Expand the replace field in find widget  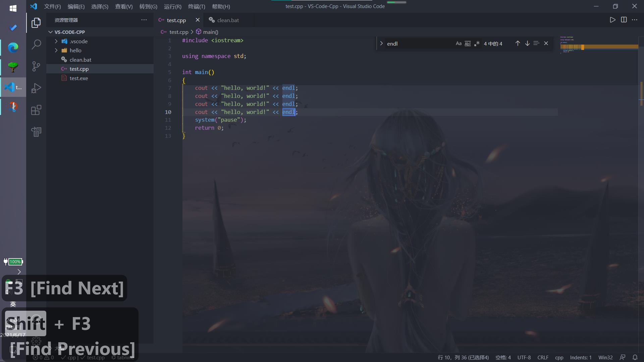[381, 43]
